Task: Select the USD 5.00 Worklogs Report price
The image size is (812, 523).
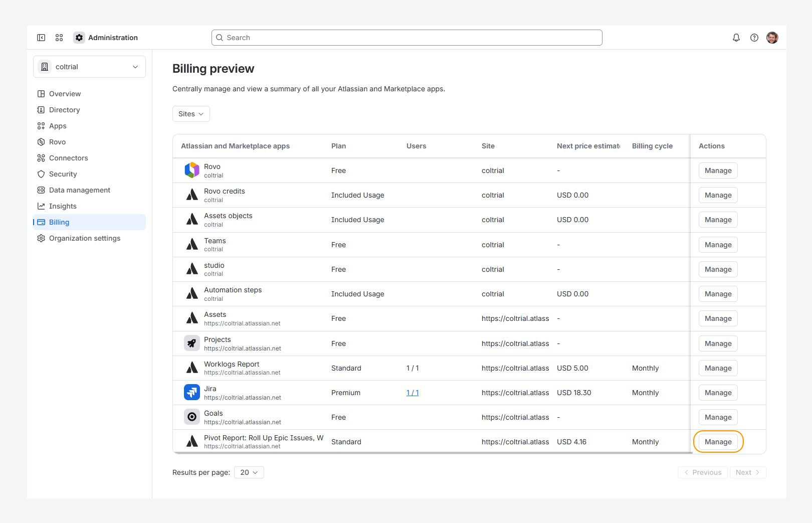Action: coord(572,368)
